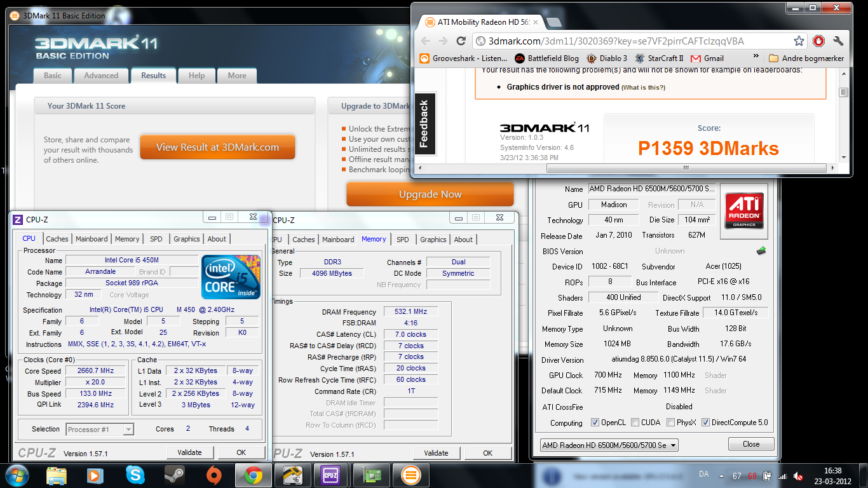Switch to 3DMark 11 orange taskbar icon

tap(410, 475)
